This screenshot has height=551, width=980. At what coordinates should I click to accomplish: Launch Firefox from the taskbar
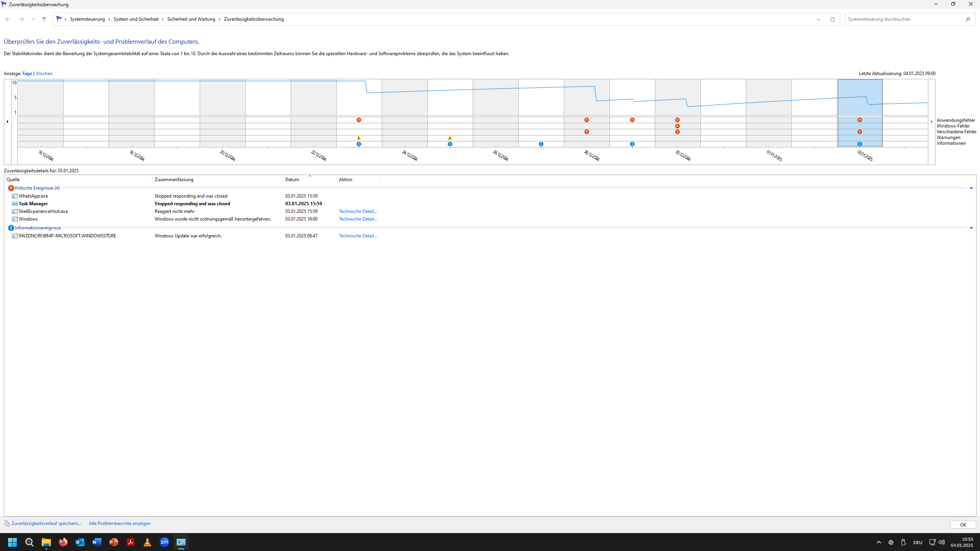click(63, 542)
